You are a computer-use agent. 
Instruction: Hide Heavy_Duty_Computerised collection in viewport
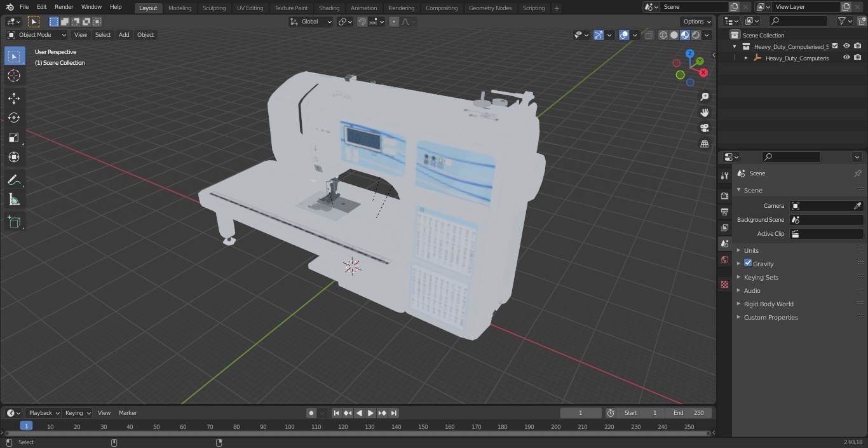point(846,46)
